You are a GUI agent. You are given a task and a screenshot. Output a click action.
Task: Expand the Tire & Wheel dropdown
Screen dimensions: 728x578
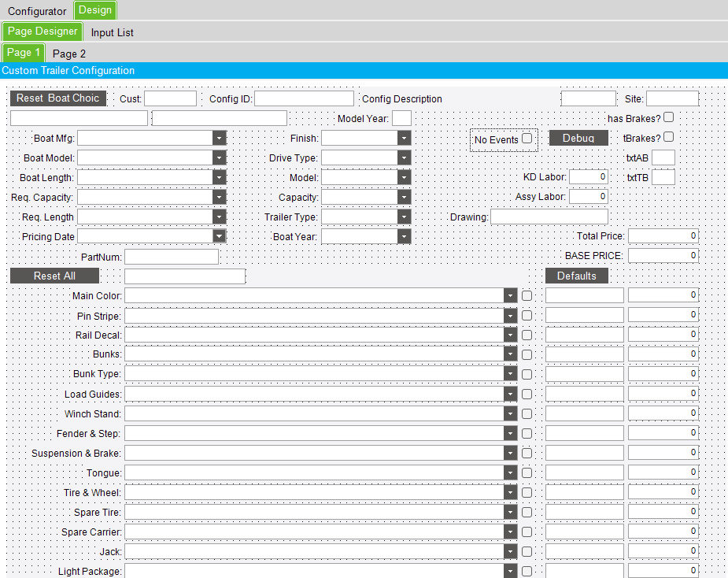click(510, 492)
